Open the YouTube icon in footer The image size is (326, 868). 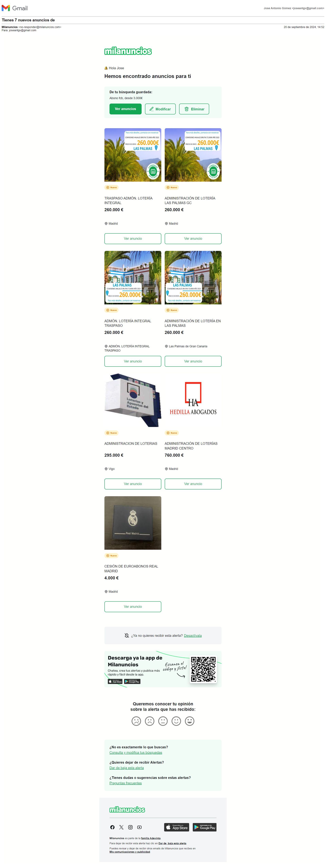pyautogui.click(x=140, y=827)
